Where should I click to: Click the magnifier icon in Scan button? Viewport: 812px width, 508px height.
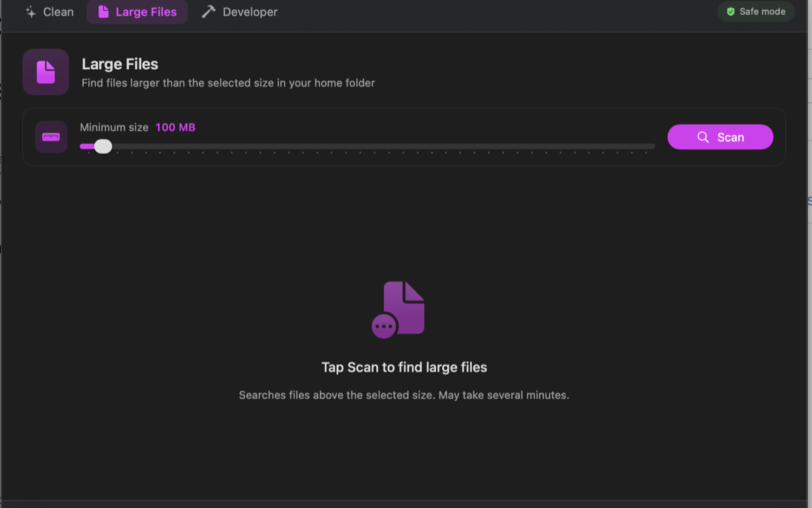coord(703,137)
